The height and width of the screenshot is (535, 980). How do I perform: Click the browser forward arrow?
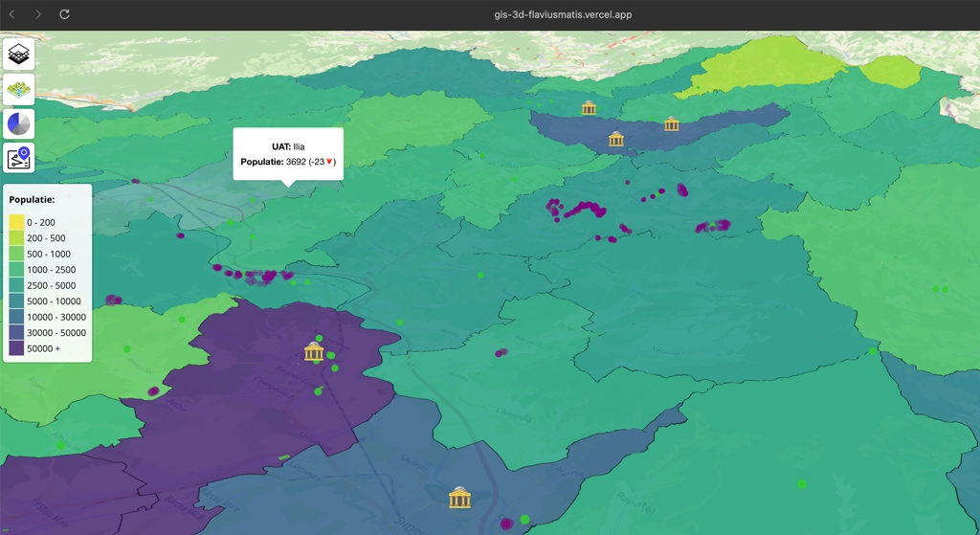pyautogui.click(x=38, y=14)
